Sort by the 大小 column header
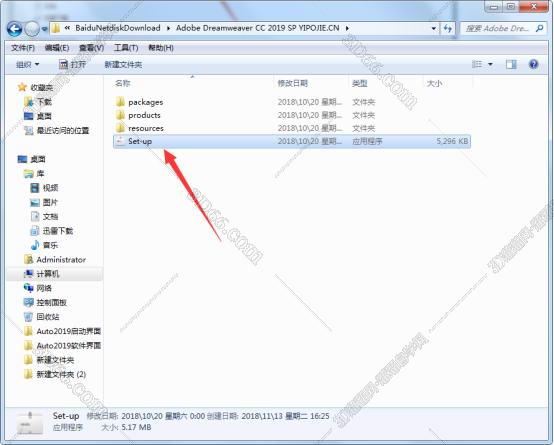The image size is (554, 445). pyautogui.click(x=434, y=83)
